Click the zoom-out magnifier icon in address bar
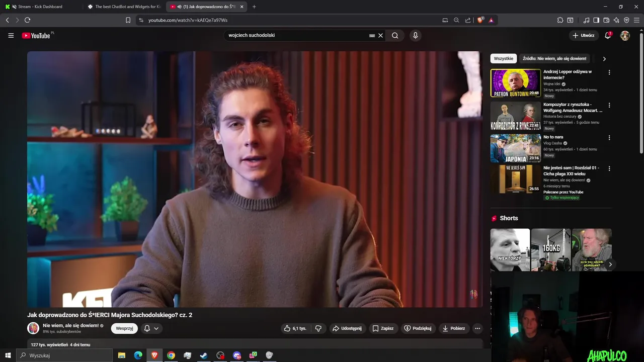Image resolution: width=644 pixels, height=362 pixels. tap(456, 20)
